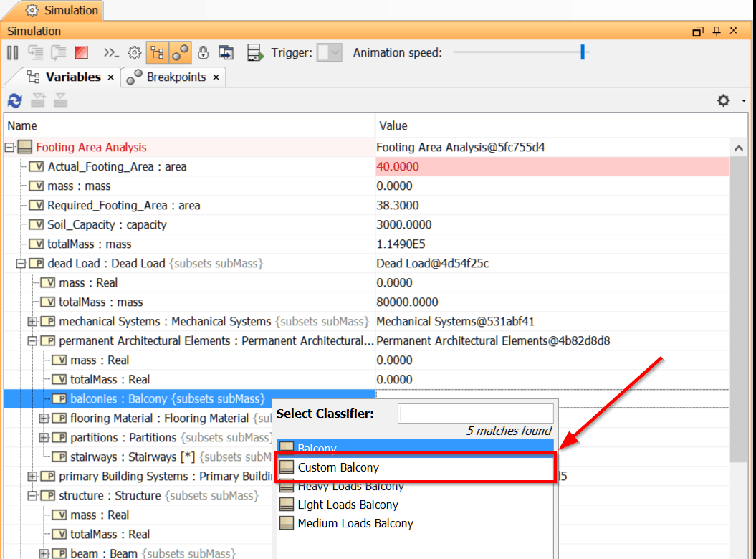Viewport: 756px width, 559px height.
Task: Select the Soil_Capacity row
Action: tap(366, 225)
